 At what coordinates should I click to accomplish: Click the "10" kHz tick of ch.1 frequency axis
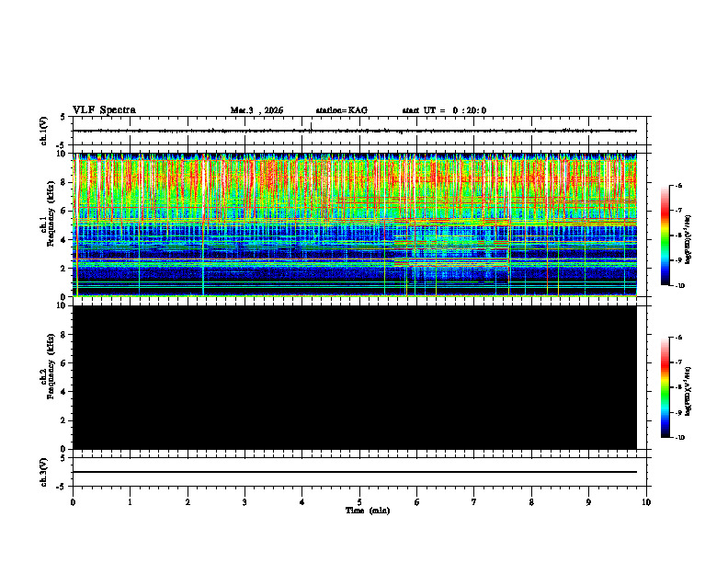click(x=61, y=154)
